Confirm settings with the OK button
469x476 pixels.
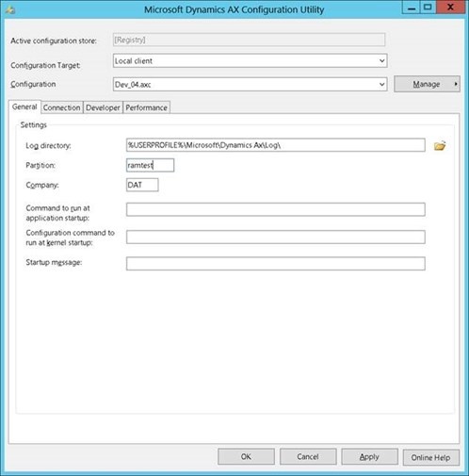point(246,456)
